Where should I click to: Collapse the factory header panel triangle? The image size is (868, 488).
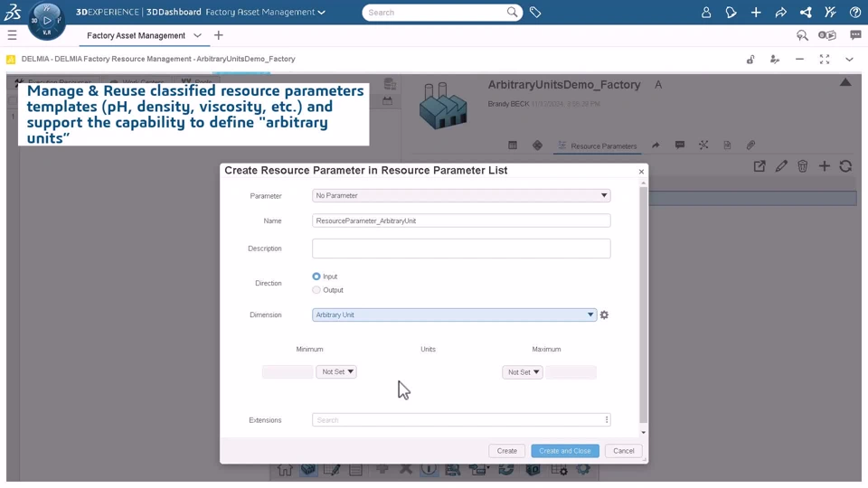coord(845,82)
